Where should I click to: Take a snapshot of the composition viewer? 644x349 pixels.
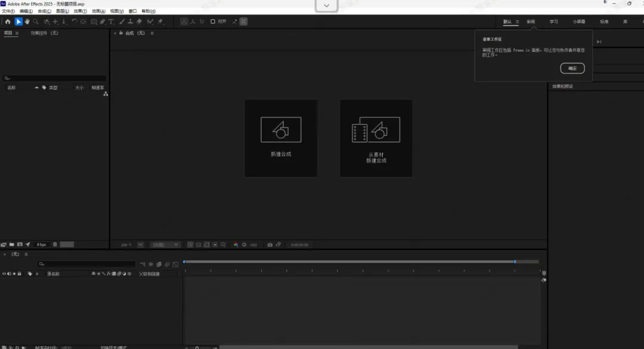pyautogui.click(x=270, y=244)
